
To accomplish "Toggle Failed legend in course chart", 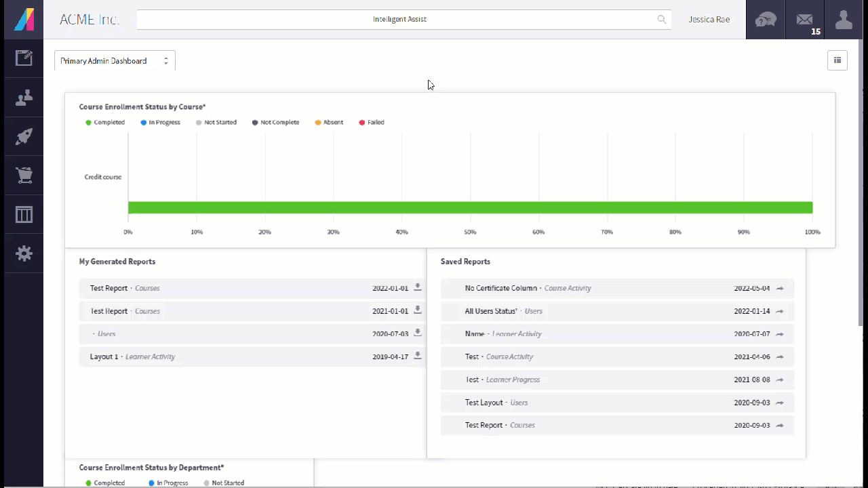I will pos(372,123).
